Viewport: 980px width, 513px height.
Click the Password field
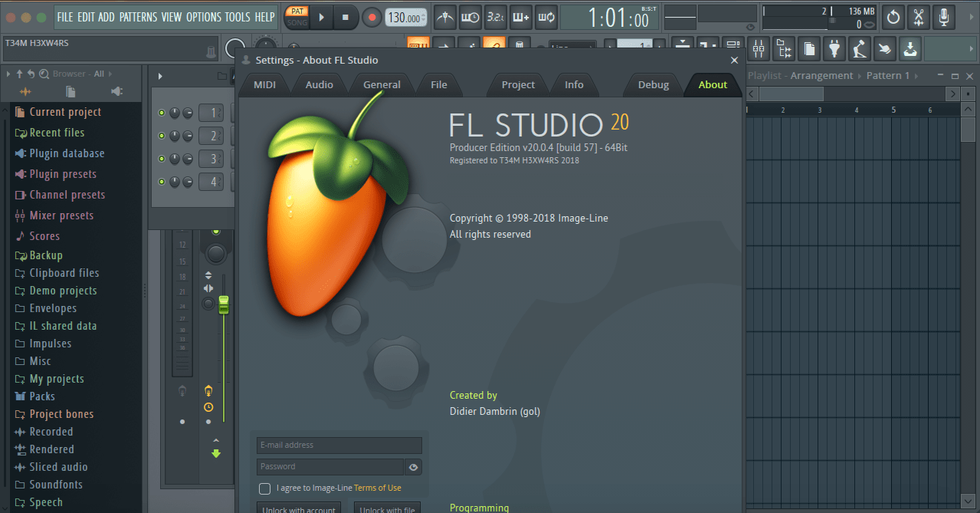(x=330, y=467)
